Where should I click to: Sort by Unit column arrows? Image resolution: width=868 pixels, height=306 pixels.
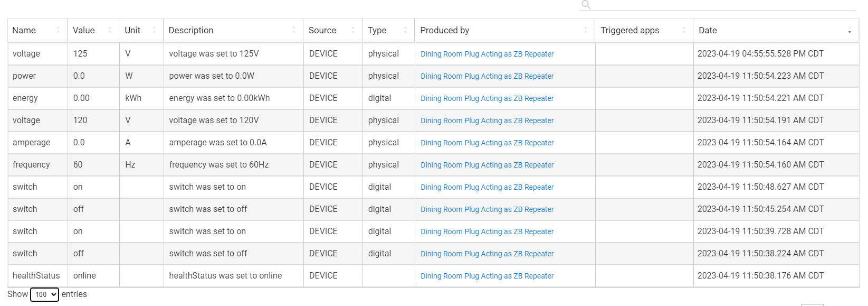click(x=154, y=31)
